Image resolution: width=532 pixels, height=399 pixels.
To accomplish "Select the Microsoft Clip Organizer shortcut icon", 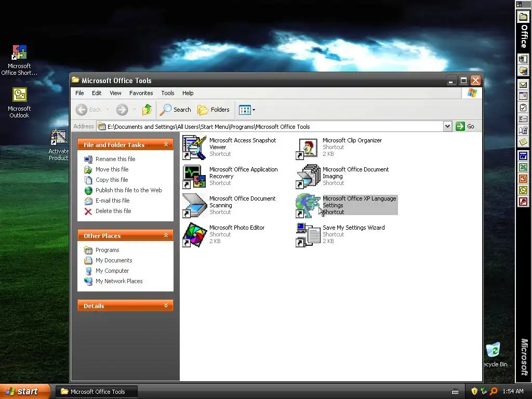I will tap(308, 147).
